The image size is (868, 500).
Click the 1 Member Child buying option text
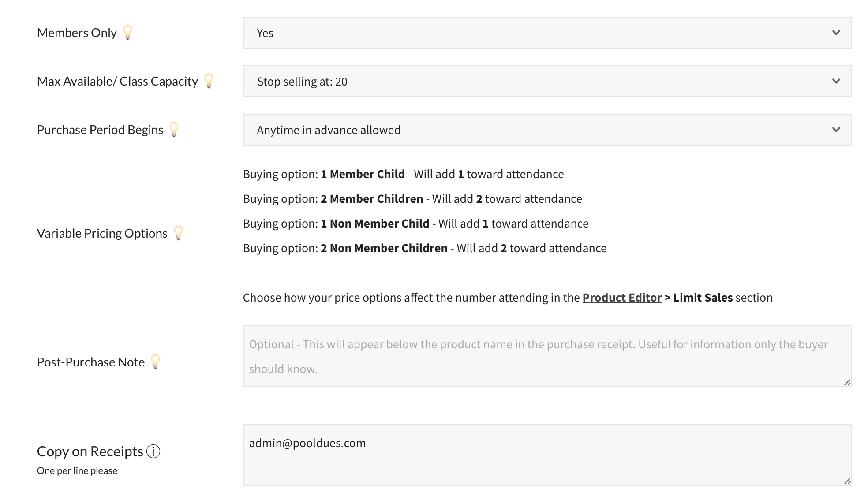point(363,174)
